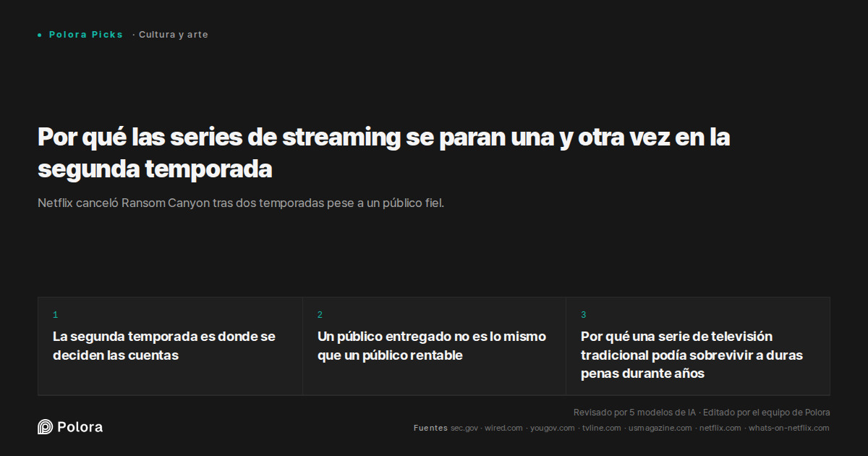Open the yougov.com source
This screenshot has width=868, height=456.
point(553,428)
